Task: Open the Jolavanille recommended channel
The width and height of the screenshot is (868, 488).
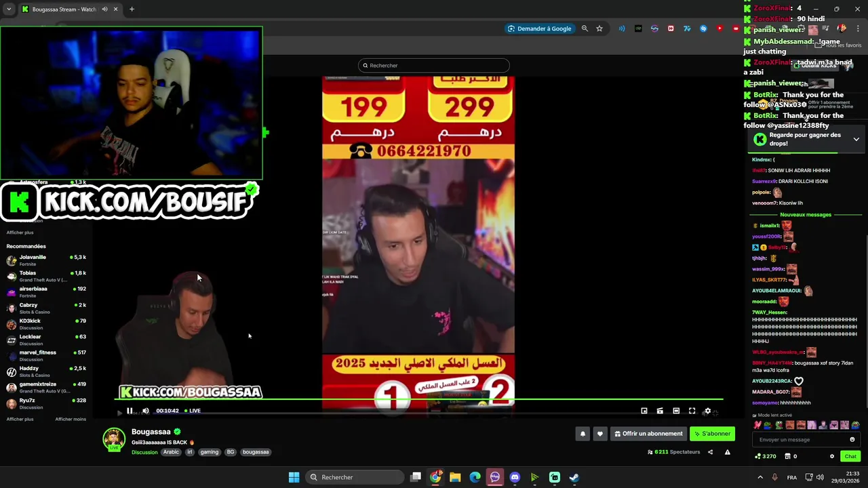Action: [46, 260]
